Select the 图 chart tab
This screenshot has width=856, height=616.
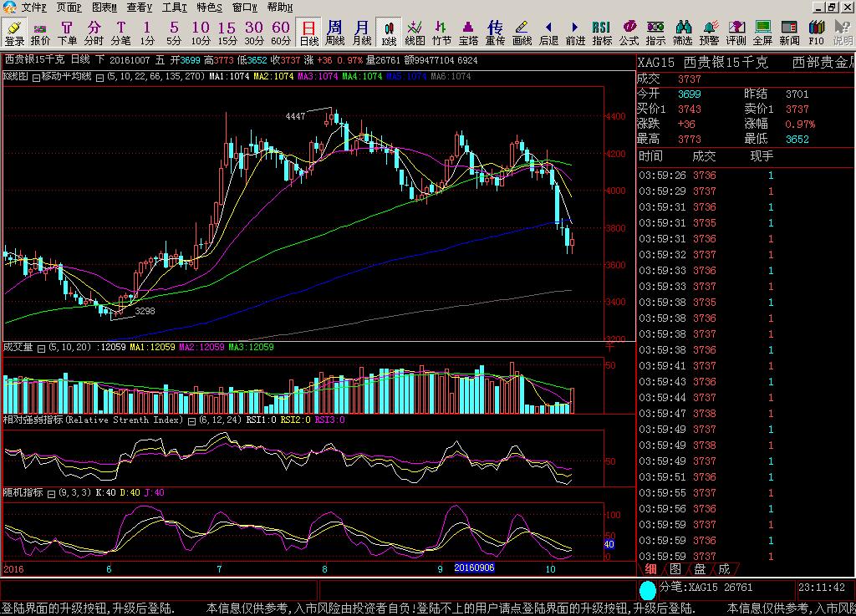[675, 569]
